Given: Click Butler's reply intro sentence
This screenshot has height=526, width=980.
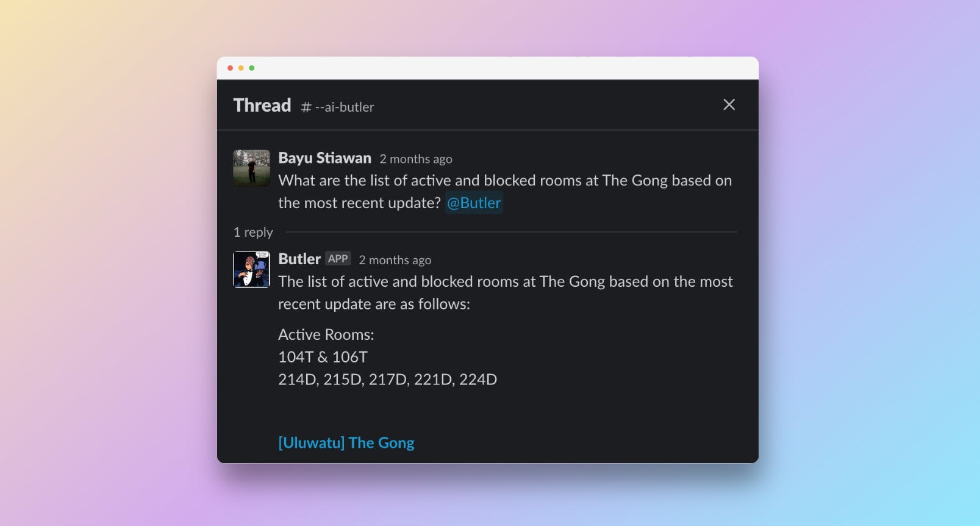Looking at the screenshot, I should pyautogui.click(x=506, y=293).
